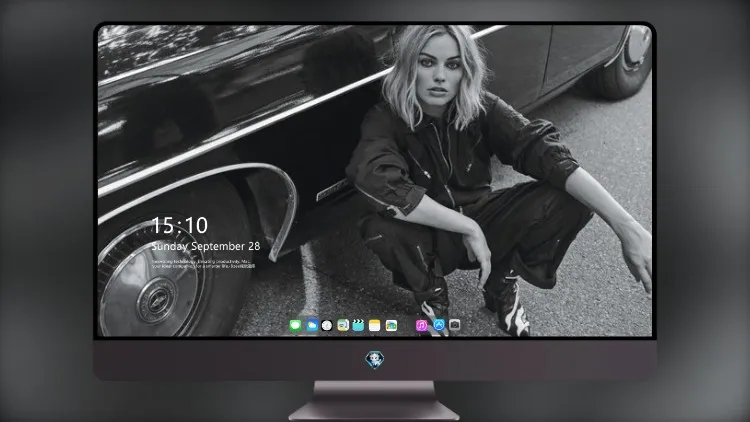Screen dimensions: 750x422
Task: Open the teal clapperboard video app
Action: pyautogui.click(x=358, y=326)
